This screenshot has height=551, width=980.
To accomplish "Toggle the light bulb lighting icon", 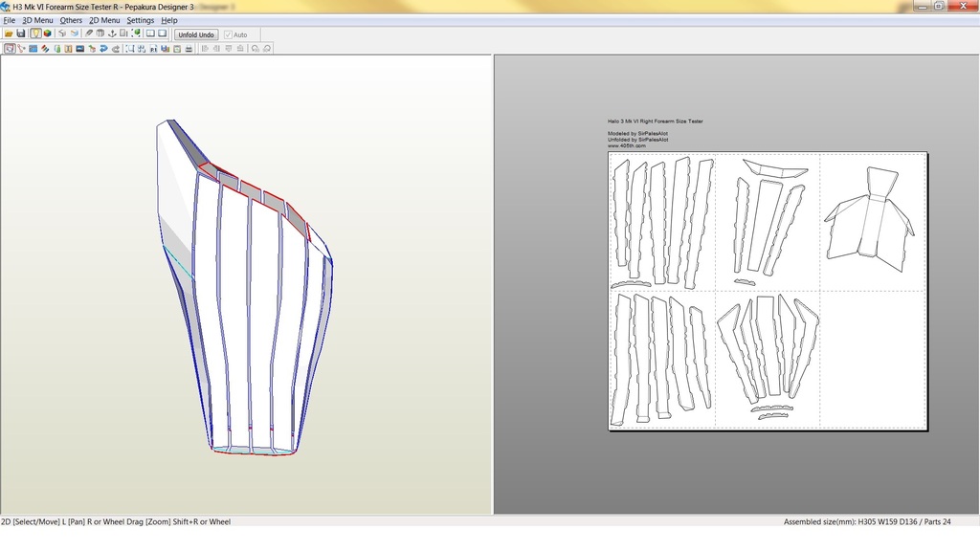I will click(35, 33).
